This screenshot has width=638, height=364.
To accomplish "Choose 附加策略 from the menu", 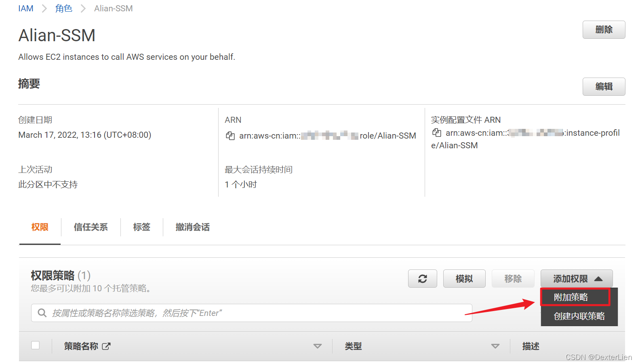I will pos(575,297).
